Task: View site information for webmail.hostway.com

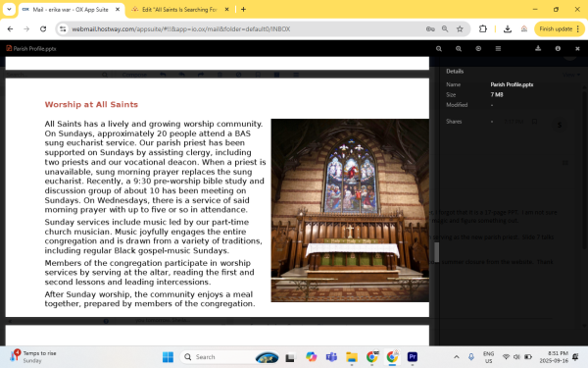Action: pos(63,28)
